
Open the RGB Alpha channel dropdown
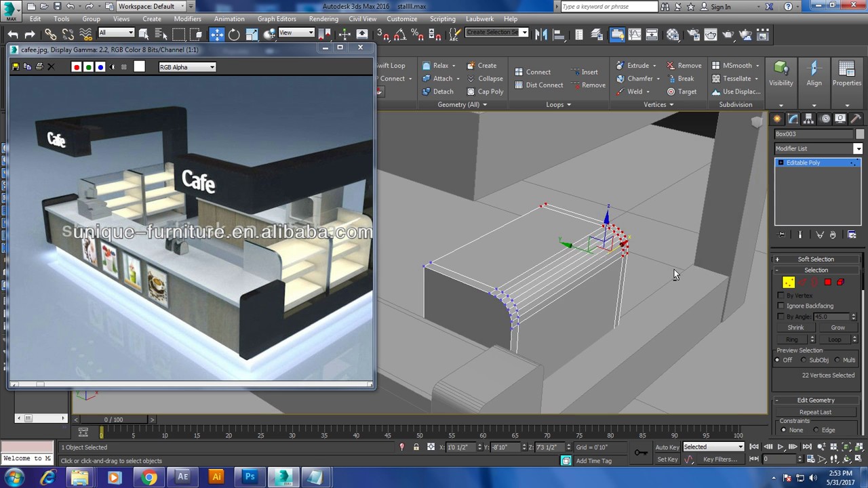[x=187, y=67]
